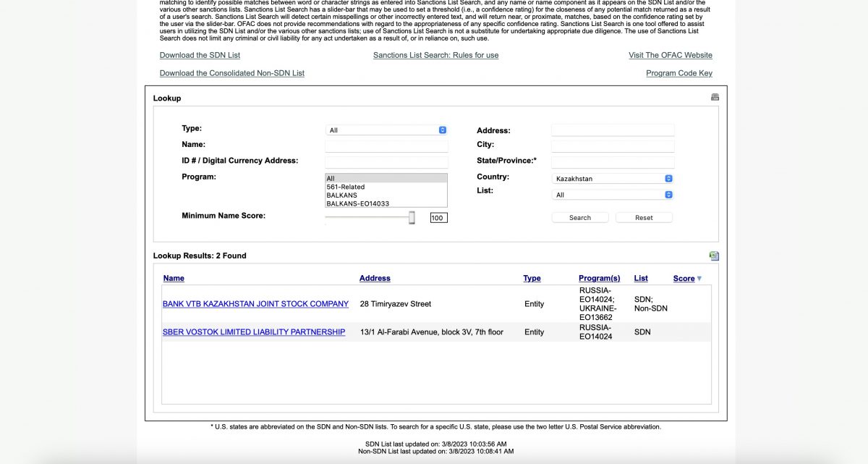The image size is (868, 464).
Task: Click the Score column sort arrow
Action: pyautogui.click(x=699, y=279)
